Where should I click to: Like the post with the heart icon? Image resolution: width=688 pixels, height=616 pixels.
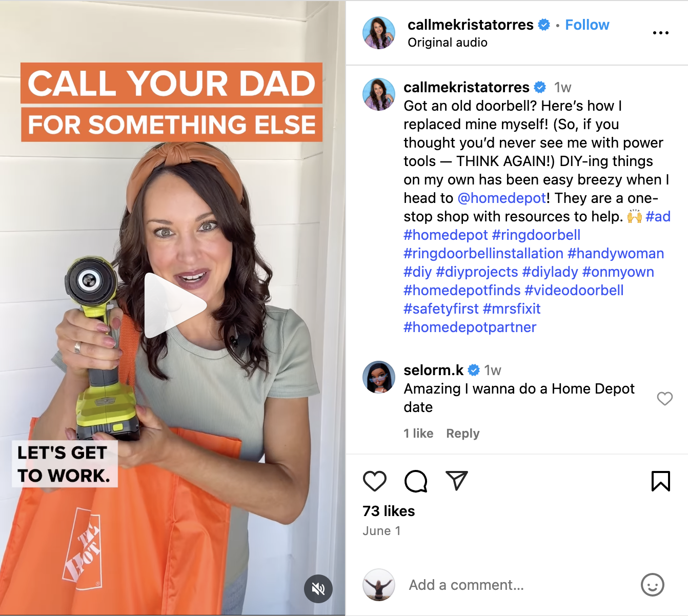[374, 481]
